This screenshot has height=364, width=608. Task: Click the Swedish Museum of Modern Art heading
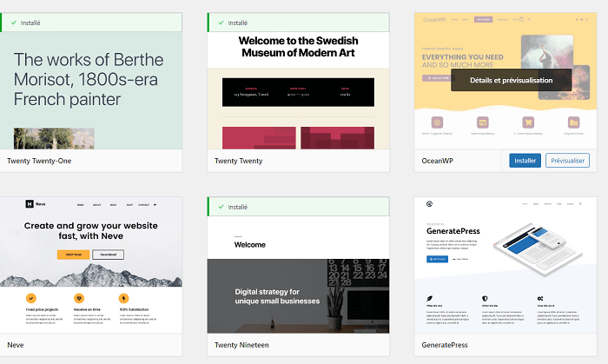tap(298, 47)
